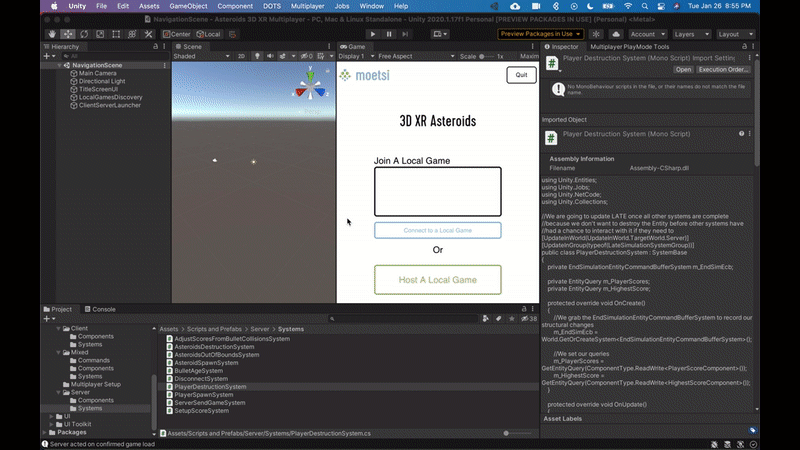Open the cloud services icon
The image size is (800, 450).
[x=616, y=34]
